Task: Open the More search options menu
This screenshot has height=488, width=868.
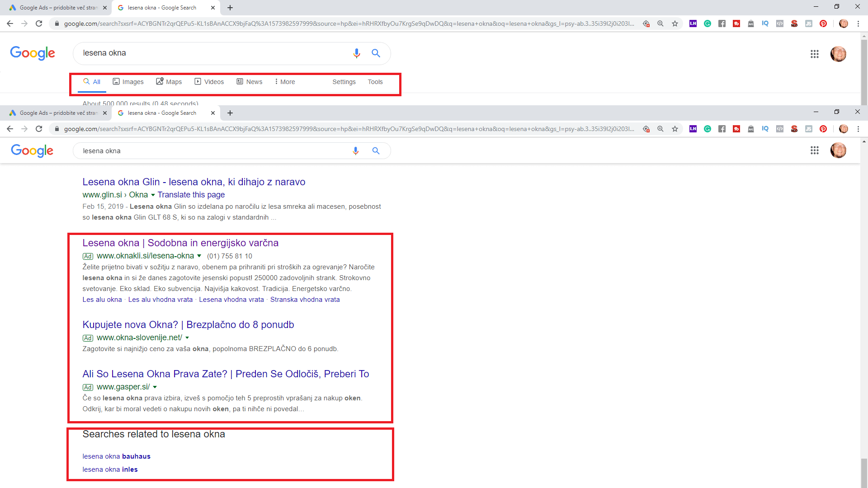Action: tap(285, 82)
